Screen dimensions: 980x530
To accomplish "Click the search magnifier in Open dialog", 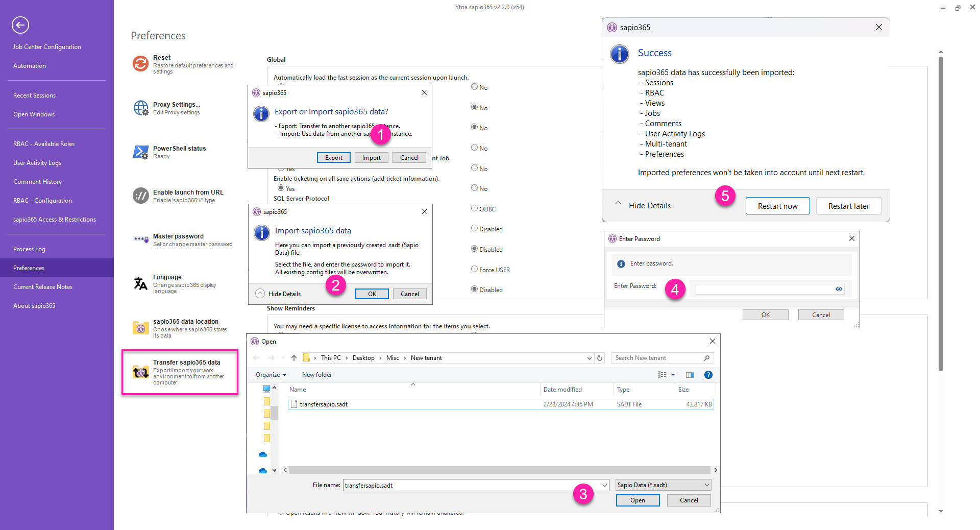I will 706,358.
